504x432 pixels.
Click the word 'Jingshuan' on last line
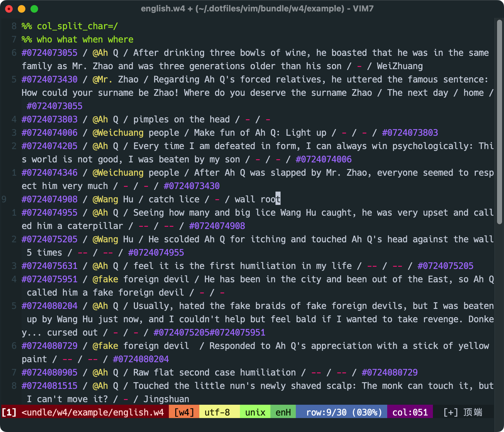166,399
